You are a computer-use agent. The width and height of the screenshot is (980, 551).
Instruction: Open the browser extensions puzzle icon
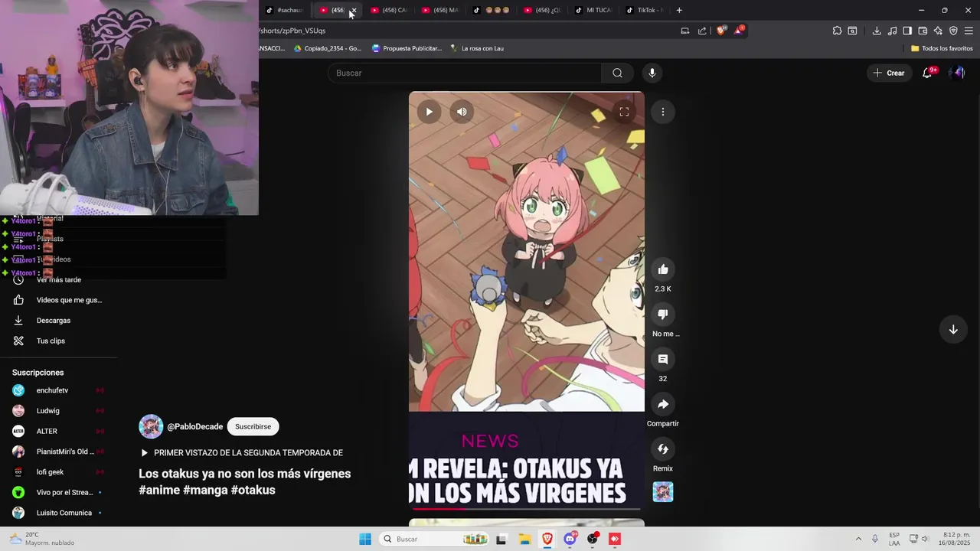tap(837, 31)
